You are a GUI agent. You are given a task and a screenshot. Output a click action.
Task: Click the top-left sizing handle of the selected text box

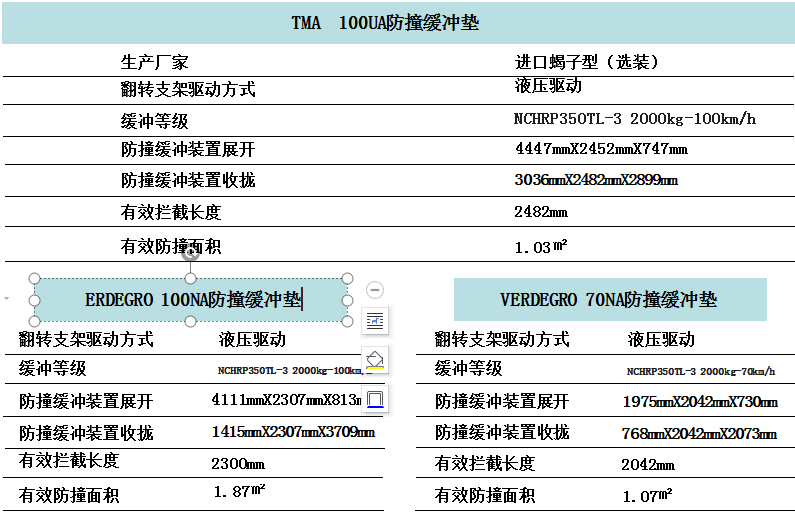[x=34, y=278]
